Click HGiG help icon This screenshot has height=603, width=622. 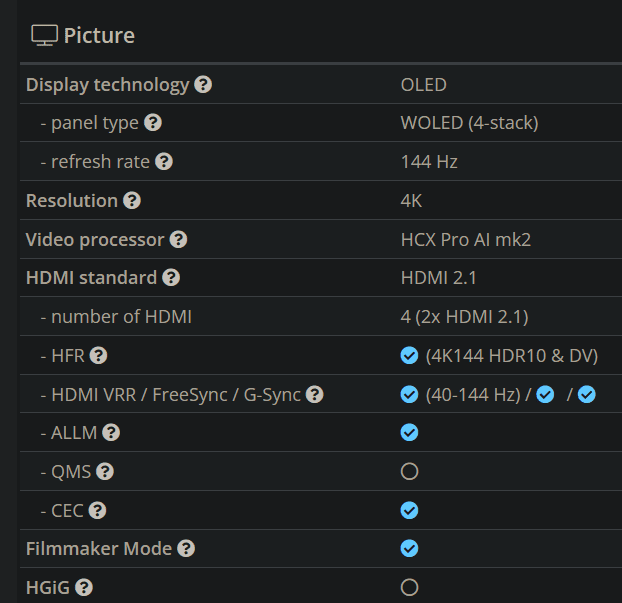click(84, 587)
